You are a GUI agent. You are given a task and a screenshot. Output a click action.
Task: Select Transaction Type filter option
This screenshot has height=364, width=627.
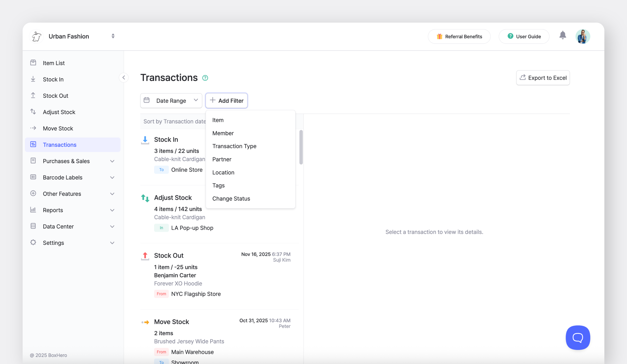(x=234, y=146)
